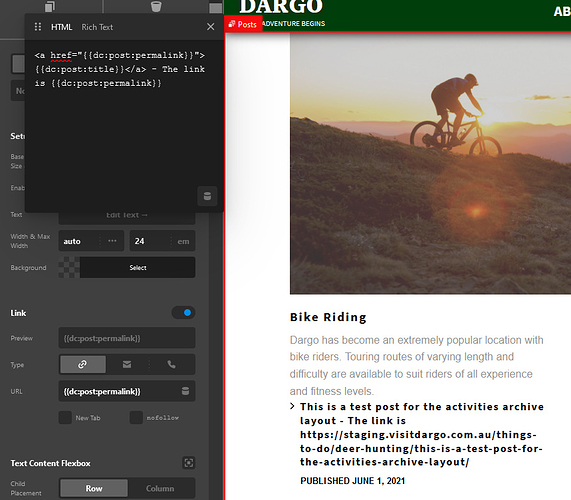The image size is (571, 500).
Task: Select the phone link type icon
Action: [x=171, y=365]
